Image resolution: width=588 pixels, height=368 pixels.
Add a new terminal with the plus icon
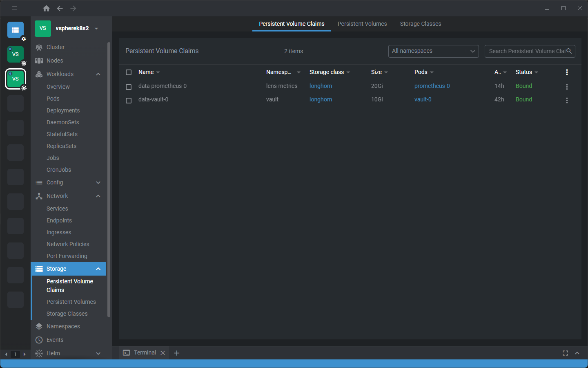tap(176, 352)
